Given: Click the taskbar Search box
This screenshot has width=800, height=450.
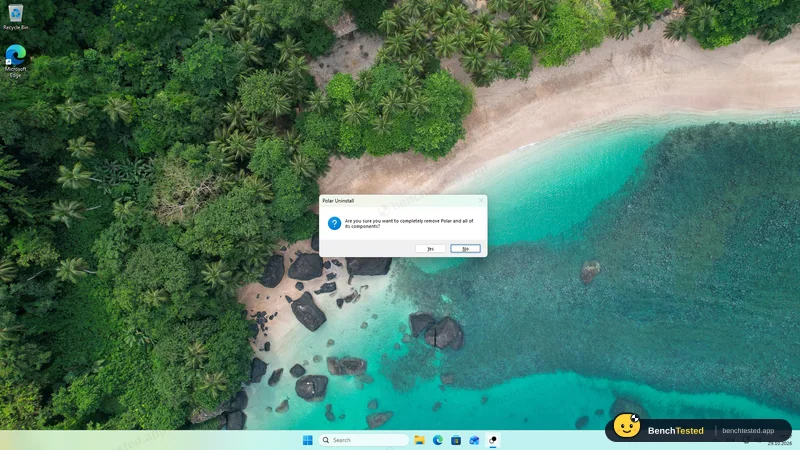Looking at the screenshot, I should coord(364,440).
